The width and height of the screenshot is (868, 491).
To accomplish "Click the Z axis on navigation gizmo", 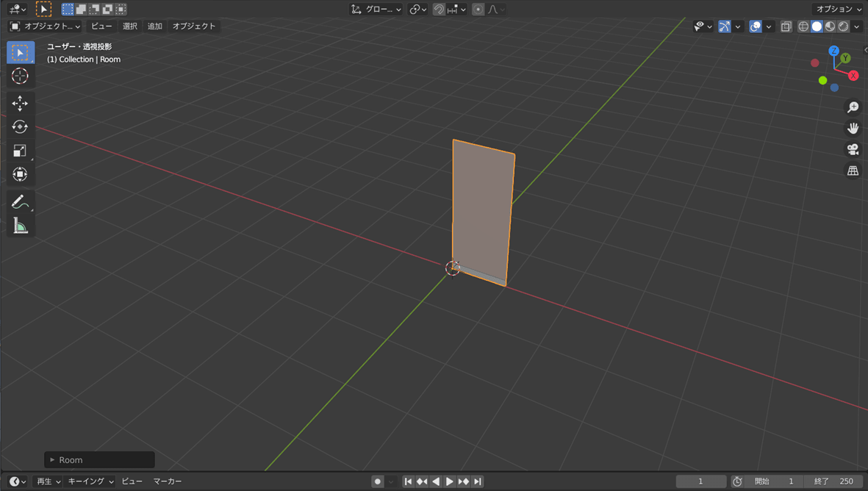I will pos(833,51).
